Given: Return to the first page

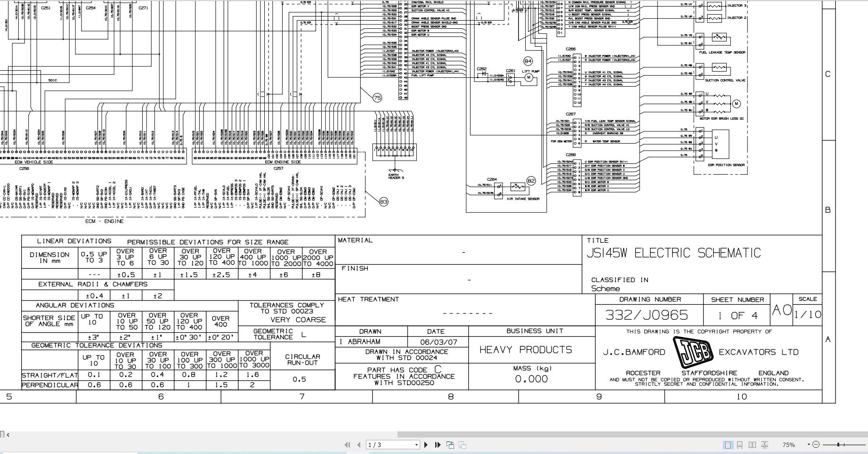Looking at the screenshot, I should pos(348,444).
